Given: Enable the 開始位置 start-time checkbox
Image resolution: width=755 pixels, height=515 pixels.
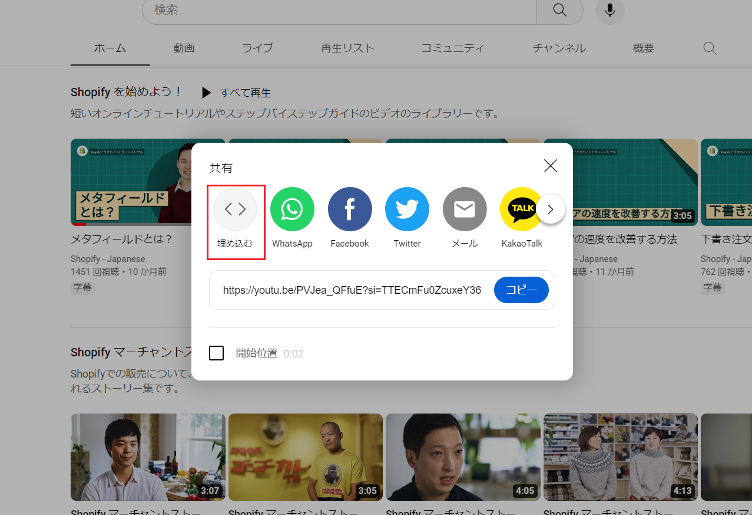Looking at the screenshot, I should [x=216, y=353].
